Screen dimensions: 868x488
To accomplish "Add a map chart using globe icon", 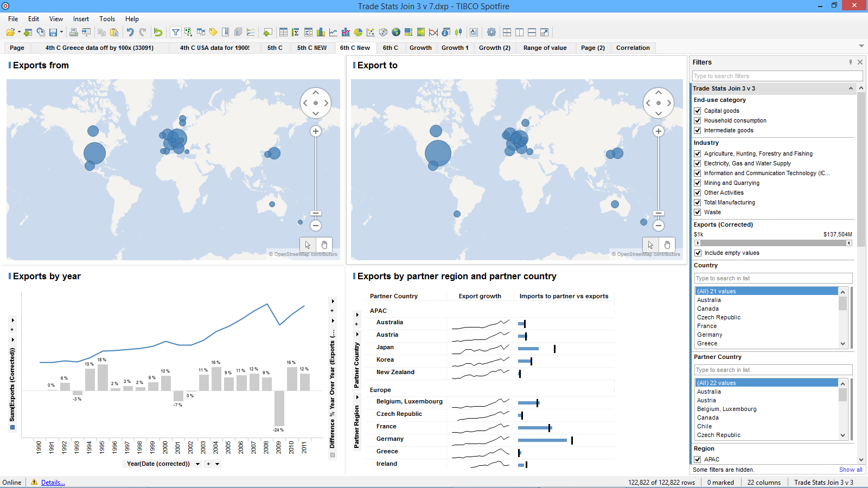I will tap(396, 33).
